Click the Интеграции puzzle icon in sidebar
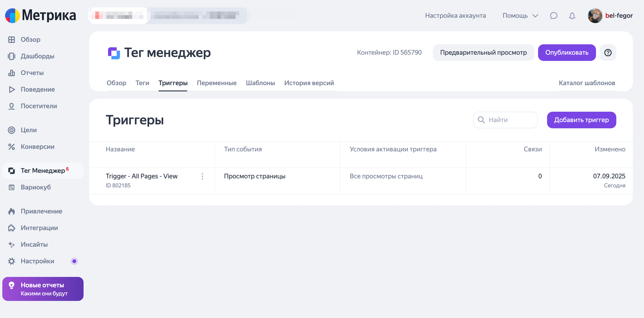This screenshot has height=318, width=644. (x=12, y=228)
